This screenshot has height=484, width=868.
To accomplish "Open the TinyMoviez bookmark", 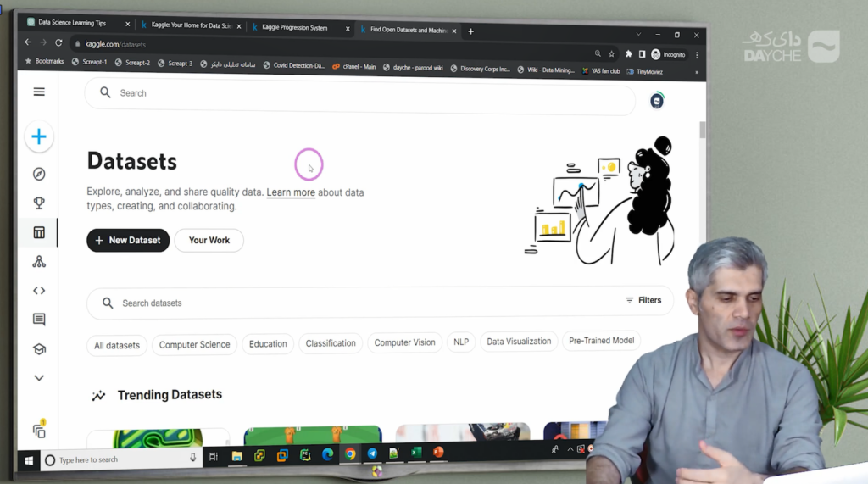I will click(x=644, y=71).
